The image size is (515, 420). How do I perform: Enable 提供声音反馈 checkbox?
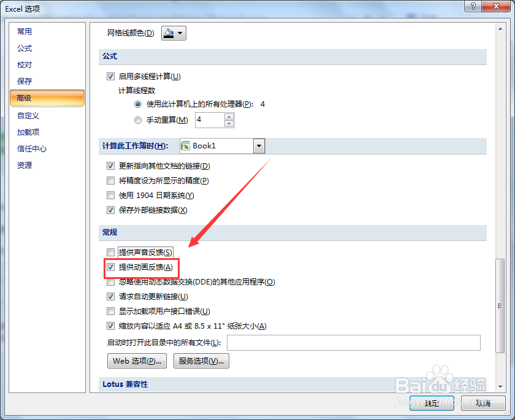coord(111,252)
